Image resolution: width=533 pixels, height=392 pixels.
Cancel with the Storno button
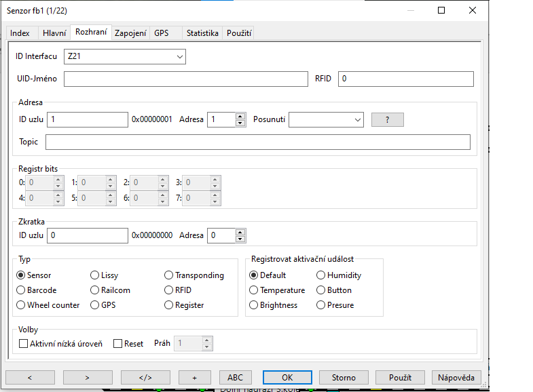[344, 377]
